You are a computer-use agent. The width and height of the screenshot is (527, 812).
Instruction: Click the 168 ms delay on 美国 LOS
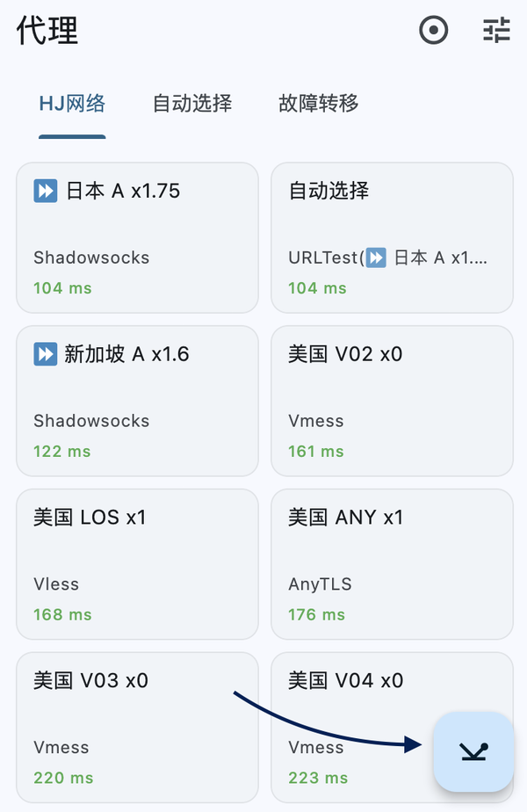[62, 615]
